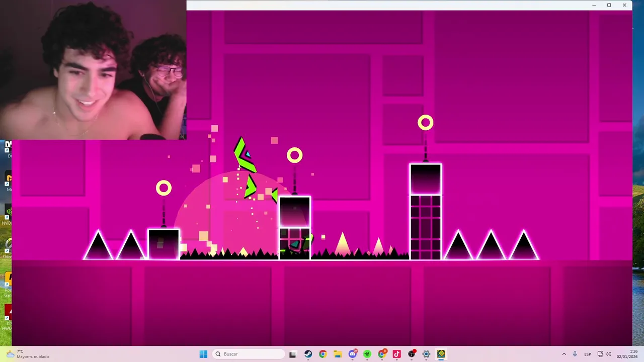Open the Razer app in the taskbar
This screenshot has height=362, width=644.
367,354
